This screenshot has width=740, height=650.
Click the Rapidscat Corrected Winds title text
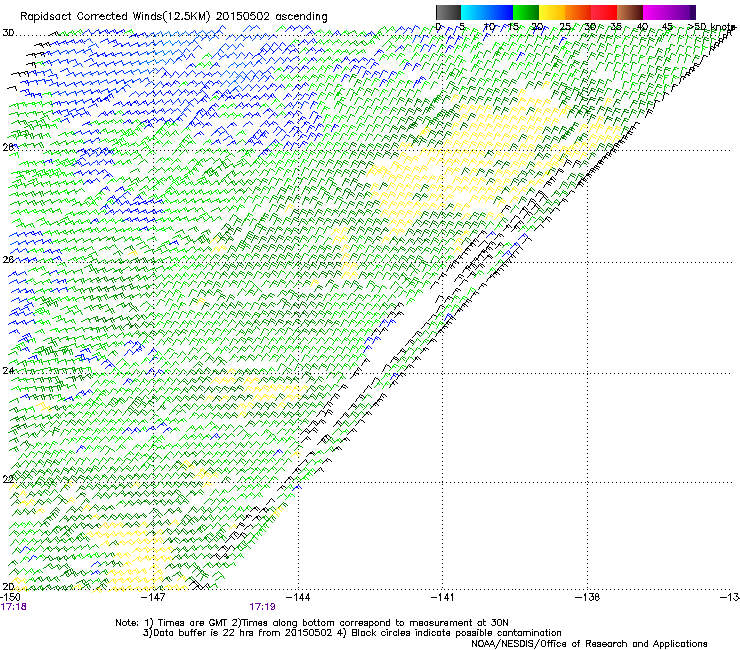[x=174, y=16]
